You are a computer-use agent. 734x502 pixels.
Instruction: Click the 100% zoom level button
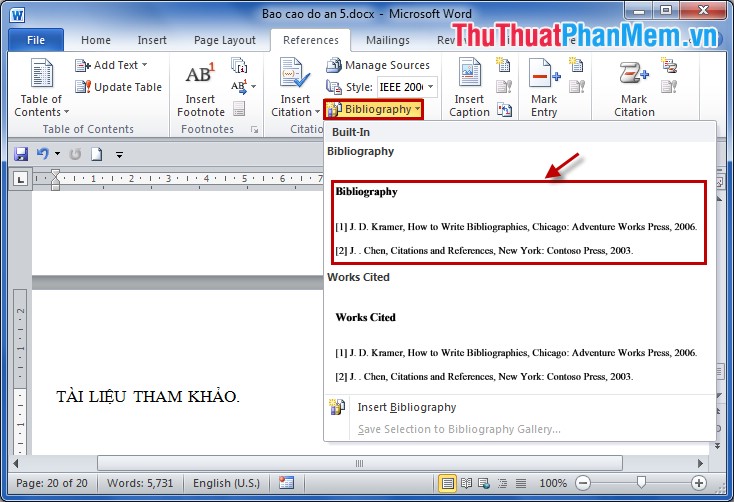[x=553, y=483]
